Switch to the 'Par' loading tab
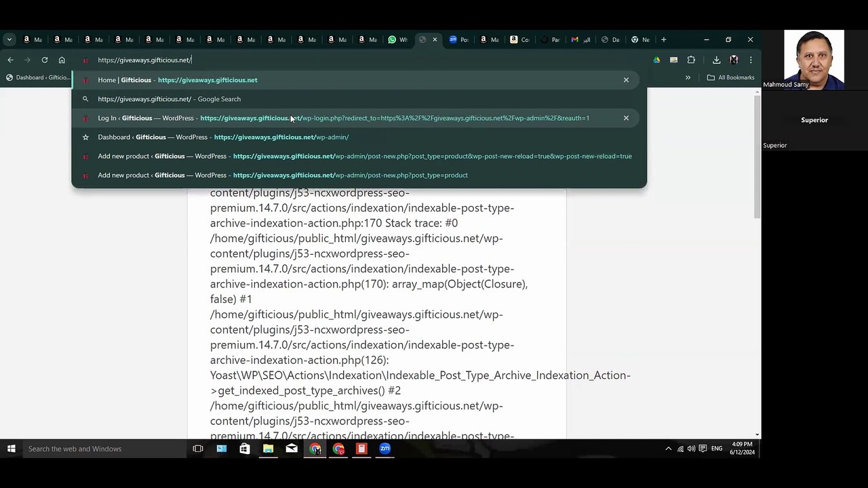Viewport: 868px width, 488px height. click(x=551, y=39)
